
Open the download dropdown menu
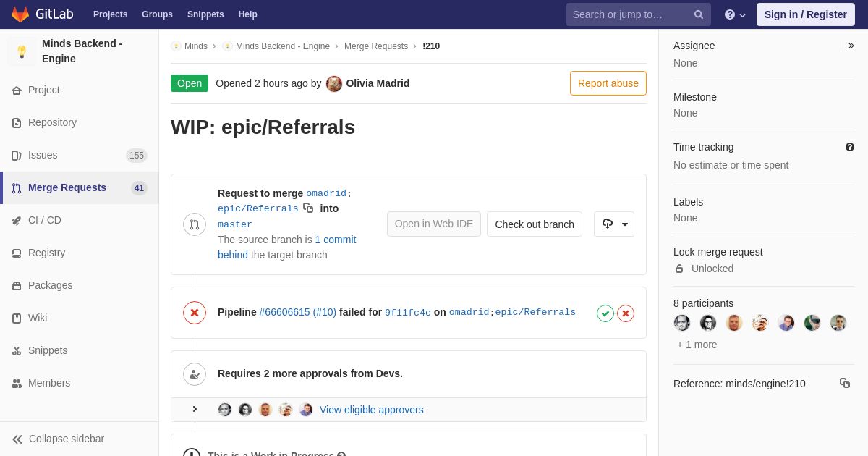click(x=614, y=224)
